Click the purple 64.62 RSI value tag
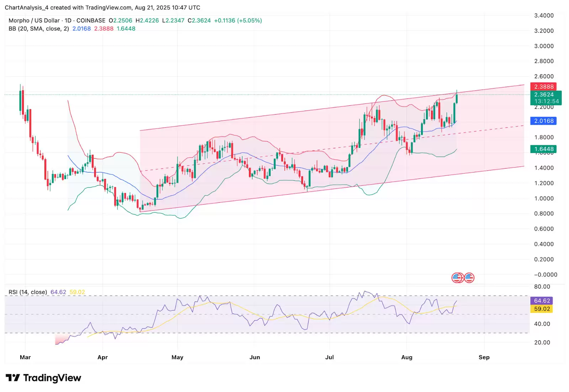The height and width of the screenshot is (392, 569). (x=542, y=301)
